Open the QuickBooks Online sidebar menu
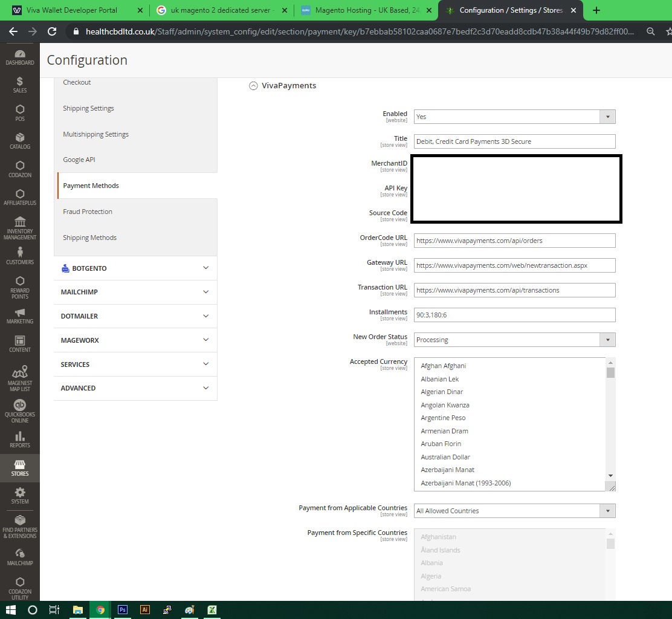Viewport: 672px width, 619px height. tap(20, 410)
